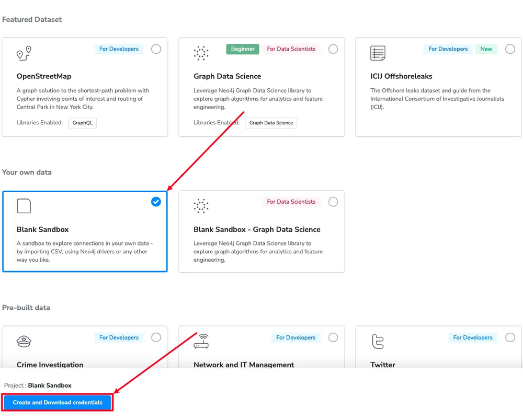Click the Graph Data Science dotted icon

(201, 53)
